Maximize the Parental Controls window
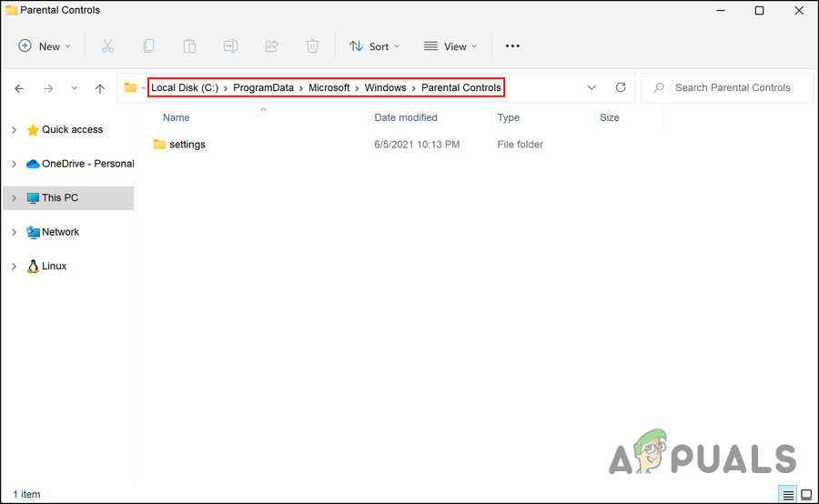819x504 pixels. coord(760,10)
